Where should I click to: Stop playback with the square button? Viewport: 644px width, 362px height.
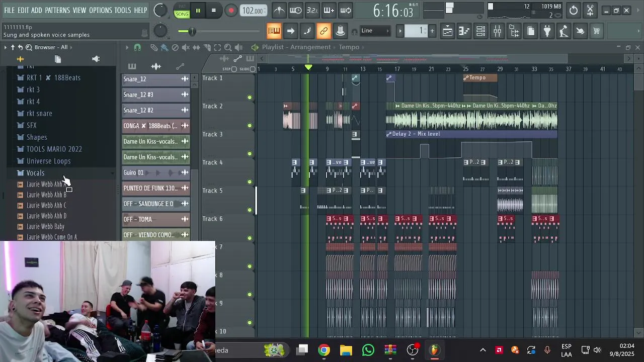click(213, 11)
